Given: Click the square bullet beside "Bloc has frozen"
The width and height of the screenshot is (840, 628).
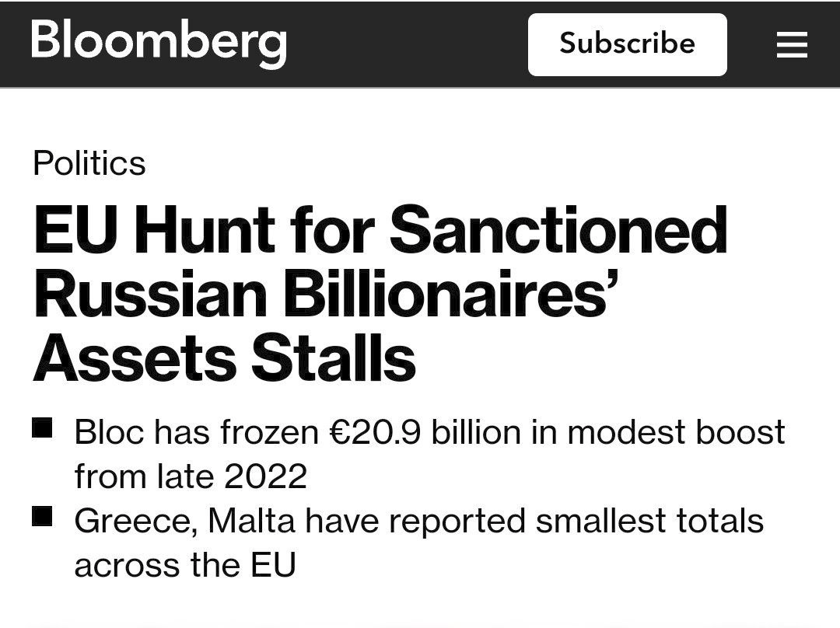Looking at the screenshot, I should point(42,427).
